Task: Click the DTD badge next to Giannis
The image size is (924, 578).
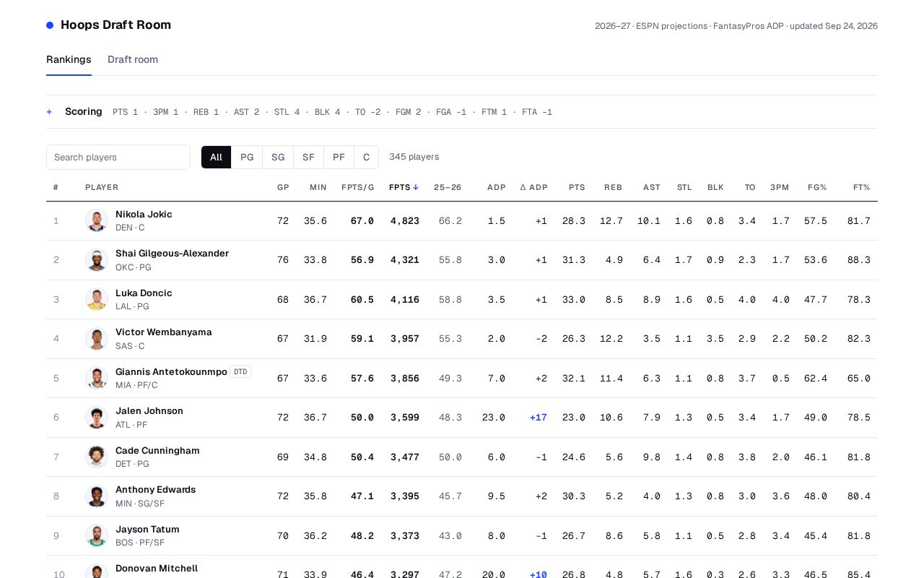Action: point(240,372)
